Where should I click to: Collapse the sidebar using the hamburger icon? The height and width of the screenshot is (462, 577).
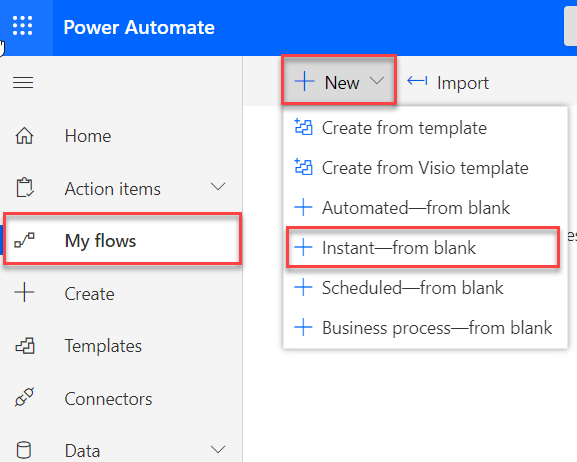[x=23, y=82]
